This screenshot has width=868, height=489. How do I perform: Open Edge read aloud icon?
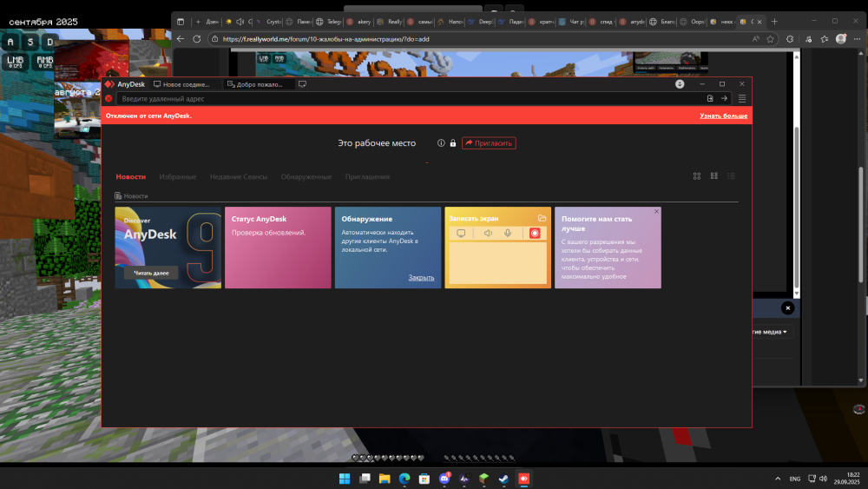pos(756,39)
